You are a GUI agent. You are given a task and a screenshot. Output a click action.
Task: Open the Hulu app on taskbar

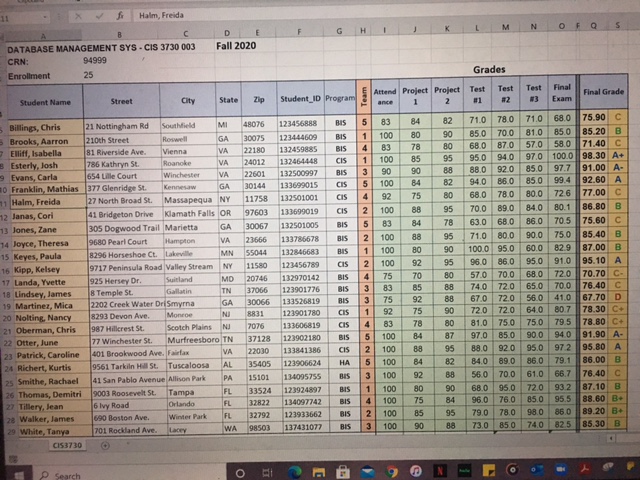[x=464, y=471]
